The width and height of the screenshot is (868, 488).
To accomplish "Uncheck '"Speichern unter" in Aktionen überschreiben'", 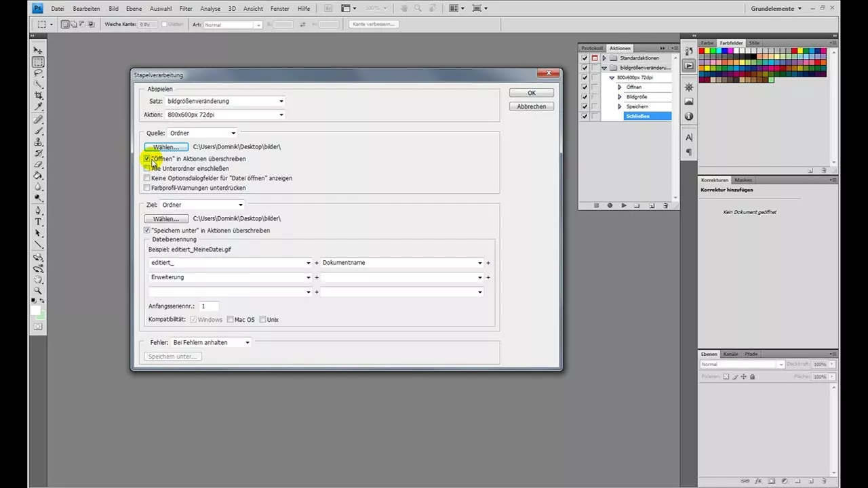I will (147, 230).
